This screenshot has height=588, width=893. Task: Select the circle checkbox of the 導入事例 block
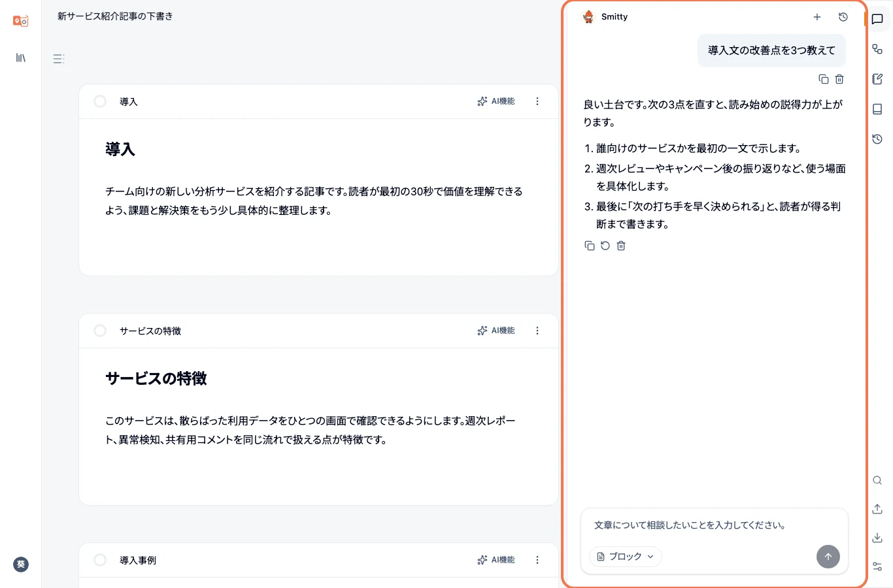point(100,560)
